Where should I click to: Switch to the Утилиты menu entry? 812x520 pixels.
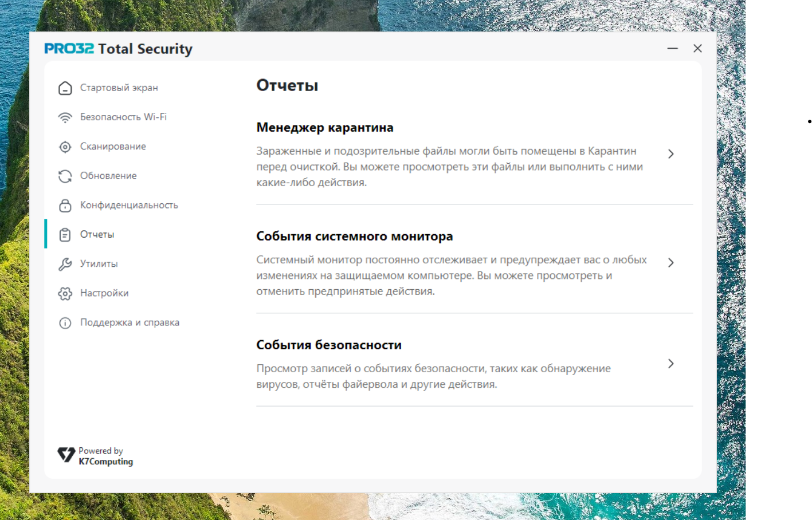(99, 263)
